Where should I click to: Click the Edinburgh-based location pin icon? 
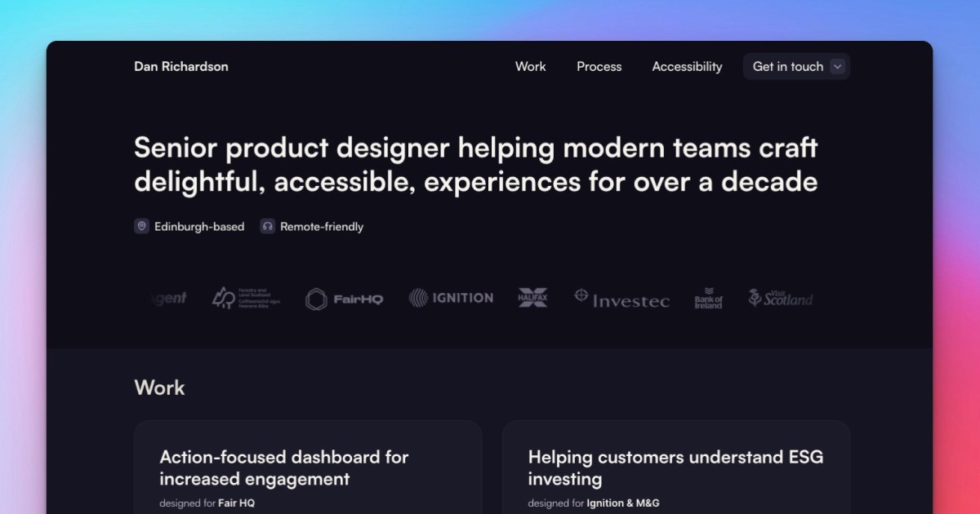(143, 226)
